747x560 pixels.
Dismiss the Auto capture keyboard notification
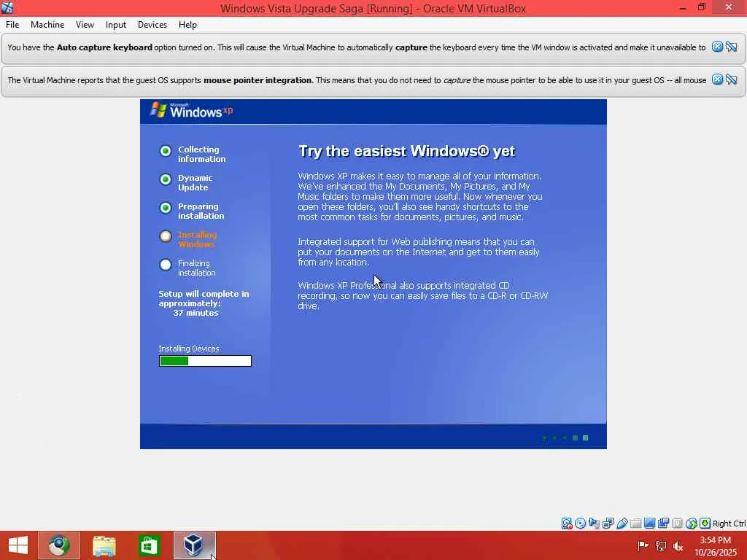click(x=717, y=47)
